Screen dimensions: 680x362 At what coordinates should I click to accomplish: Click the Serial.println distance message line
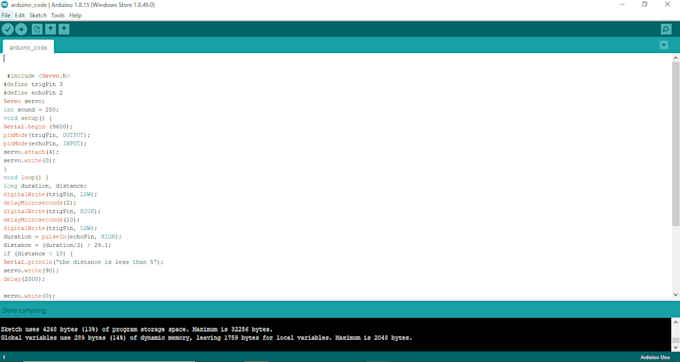click(83, 262)
